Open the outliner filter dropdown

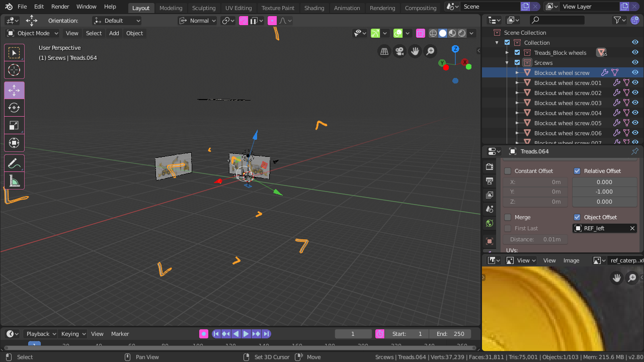coord(619,20)
